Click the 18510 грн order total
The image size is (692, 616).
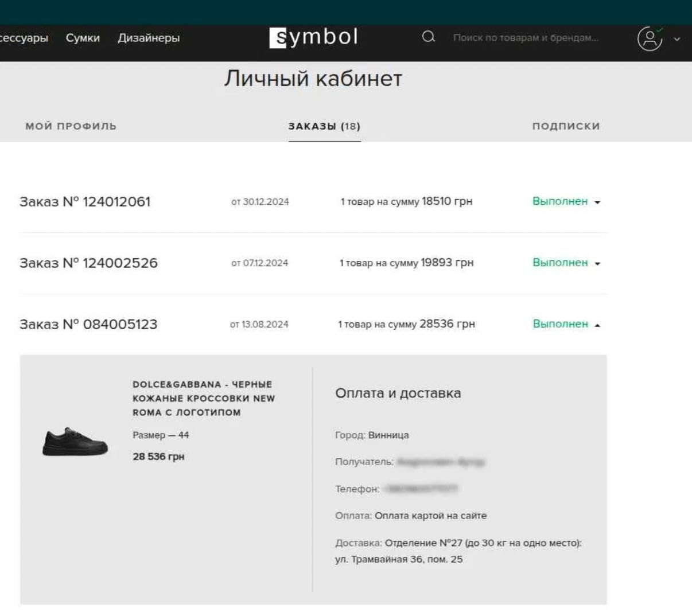point(447,201)
